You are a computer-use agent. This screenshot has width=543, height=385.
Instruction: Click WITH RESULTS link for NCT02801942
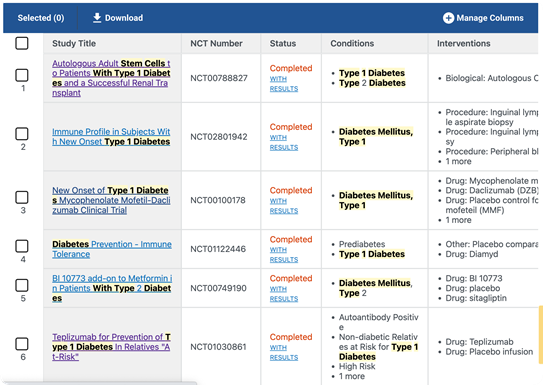tap(284, 142)
